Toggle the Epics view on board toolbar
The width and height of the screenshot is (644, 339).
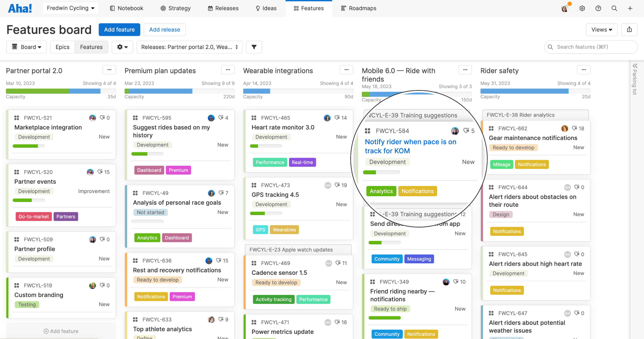62,47
